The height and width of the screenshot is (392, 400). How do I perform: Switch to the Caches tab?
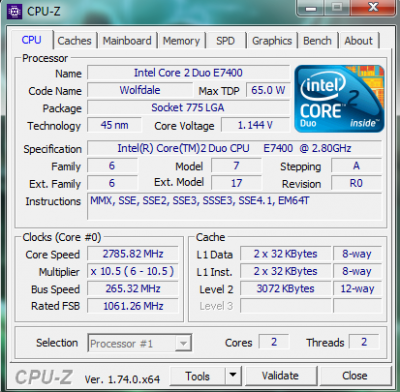(x=74, y=41)
